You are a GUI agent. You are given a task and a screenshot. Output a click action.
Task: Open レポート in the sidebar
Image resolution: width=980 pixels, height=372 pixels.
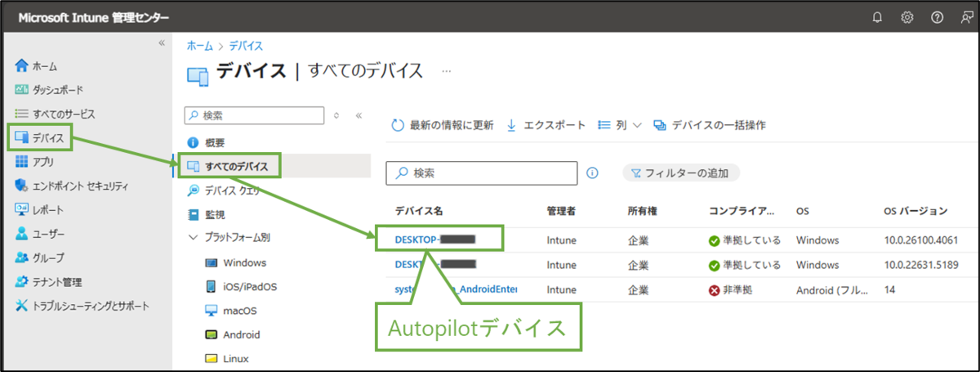tap(39, 210)
